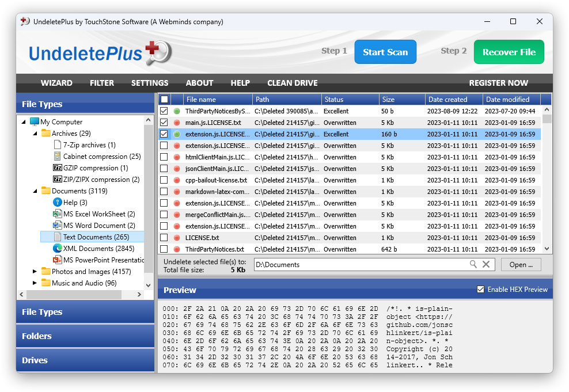Open the CLEAN DRIVE menu
Viewport: 569px width, 392px height.
[x=293, y=83]
